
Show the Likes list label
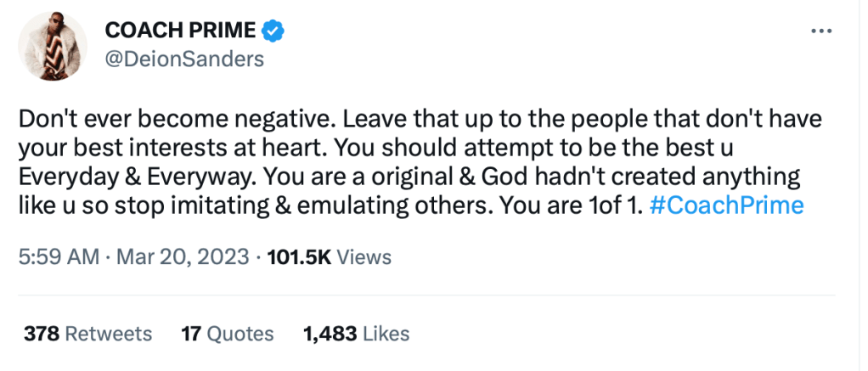[x=386, y=334]
